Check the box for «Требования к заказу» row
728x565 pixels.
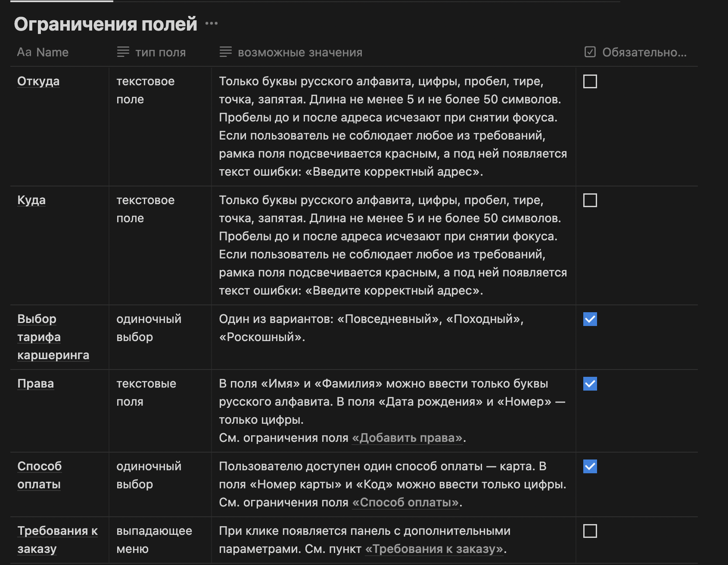point(590,531)
